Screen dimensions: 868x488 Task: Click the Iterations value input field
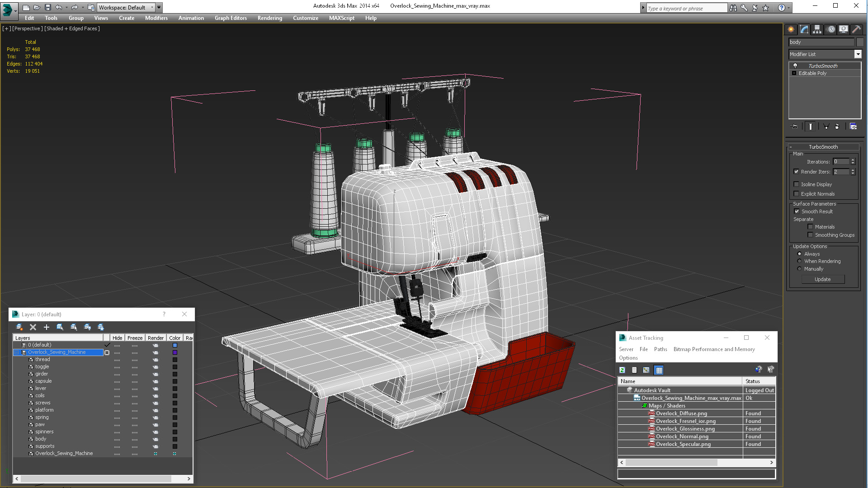click(x=841, y=162)
